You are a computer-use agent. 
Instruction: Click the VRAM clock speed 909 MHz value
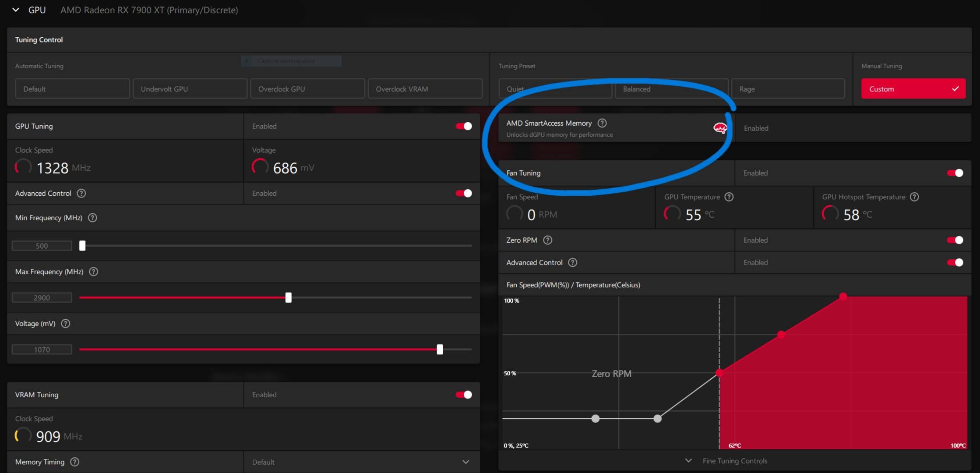pyautogui.click(x=59, y=436)
